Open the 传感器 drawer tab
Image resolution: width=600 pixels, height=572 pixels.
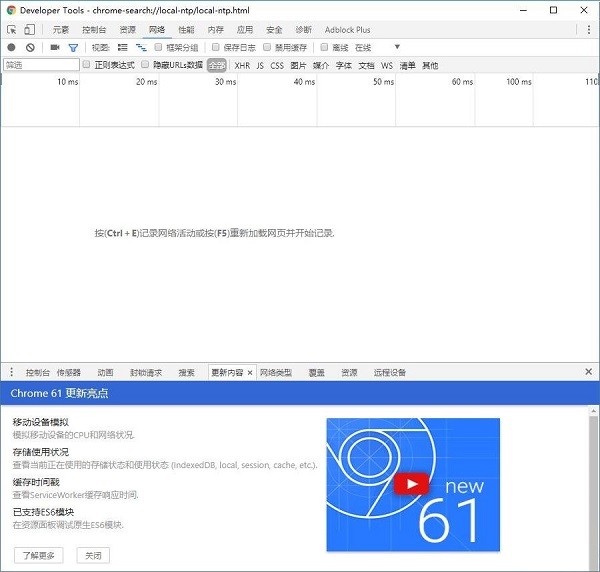[68, 373]
